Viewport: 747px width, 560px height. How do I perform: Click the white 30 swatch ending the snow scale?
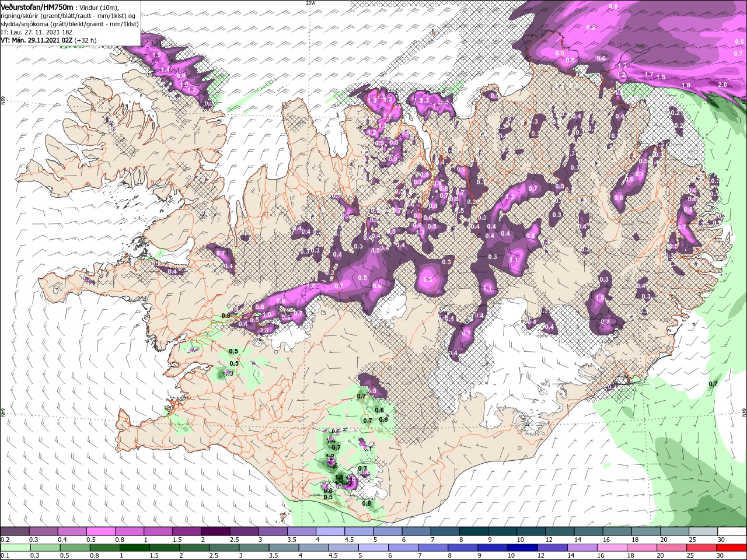(x=732, y=531)
